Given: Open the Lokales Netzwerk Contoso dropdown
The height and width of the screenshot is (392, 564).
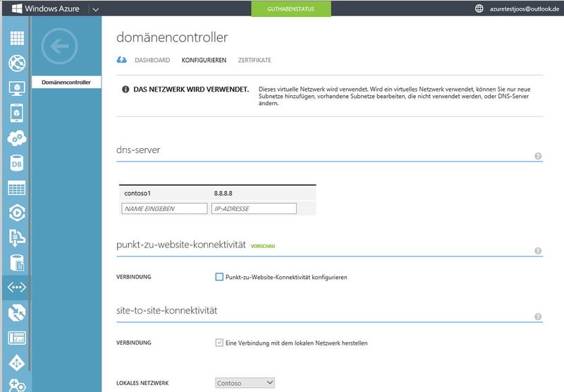Looking at the screenshot, I should pyautogui.click(x=245, y=383).
